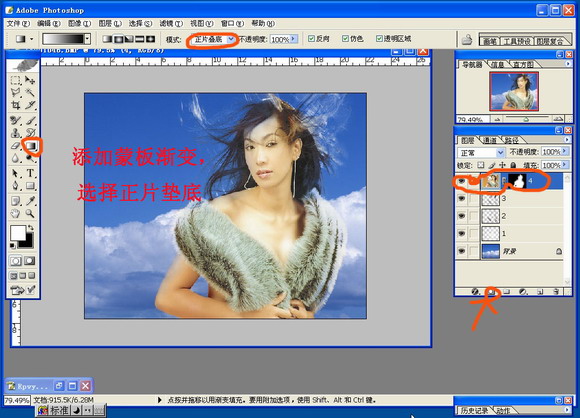Hide layer 3 via eye icon
580x418 pixels.
pyautogui.click(x=462, y=199)
